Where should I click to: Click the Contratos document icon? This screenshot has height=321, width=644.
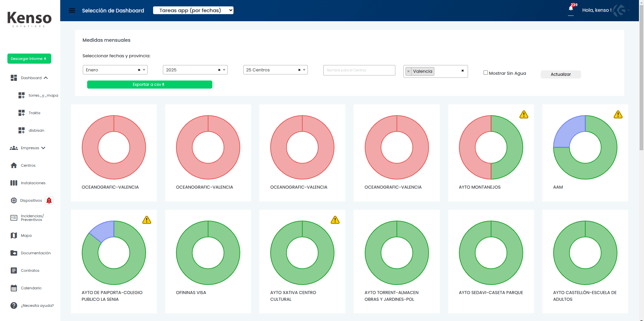pyautogui.click(x=14, y=270)
